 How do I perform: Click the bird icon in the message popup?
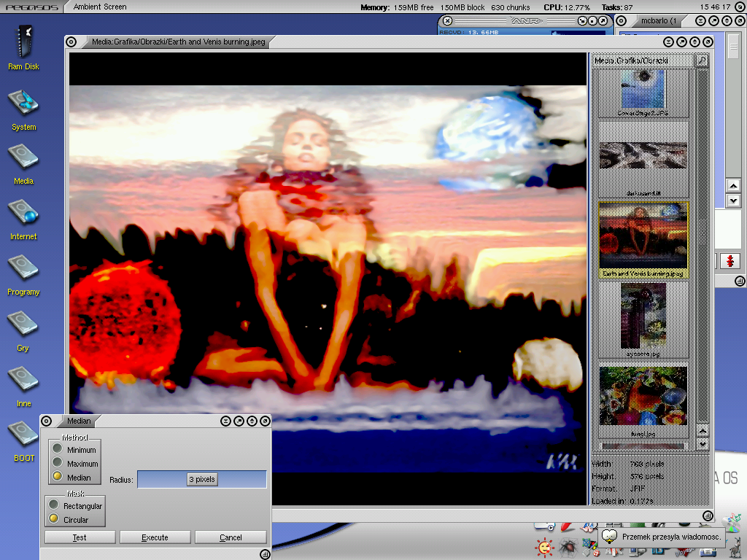coord(609,537)
